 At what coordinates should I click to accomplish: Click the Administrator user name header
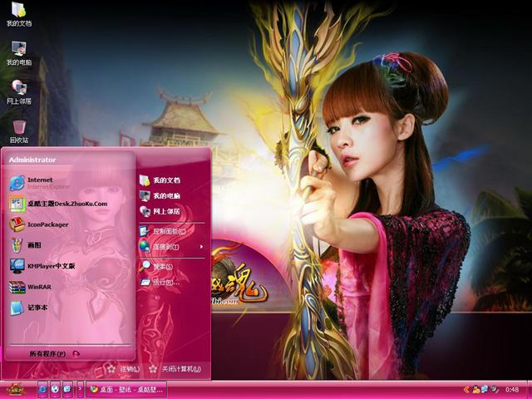click(32, 160)
